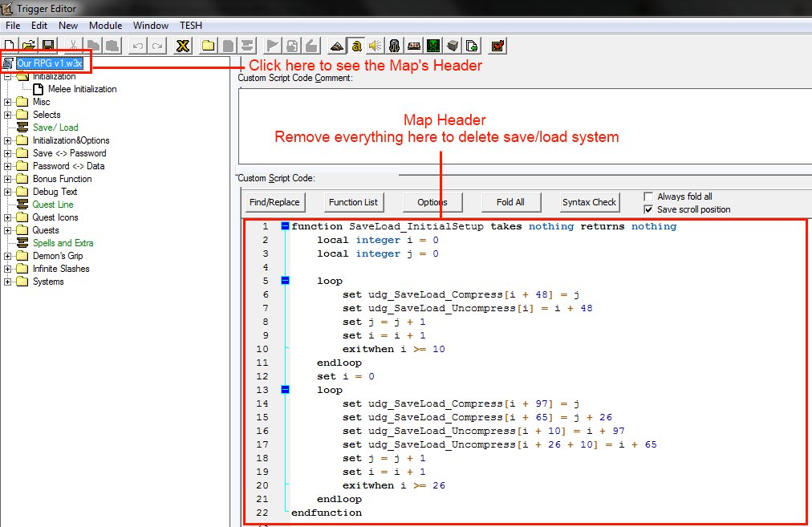Open the File menu
Screen dimensions: 812x527
[x=13, y=26]
